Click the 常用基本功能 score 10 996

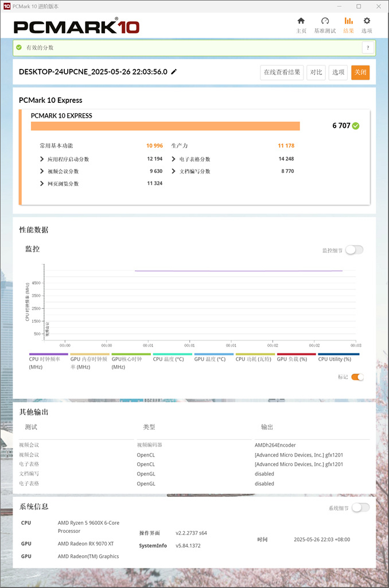pyautogui.click(x=154, y=145)
